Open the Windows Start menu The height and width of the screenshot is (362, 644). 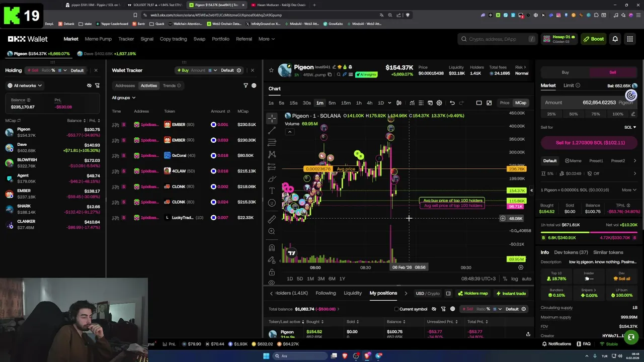[266, 356]
